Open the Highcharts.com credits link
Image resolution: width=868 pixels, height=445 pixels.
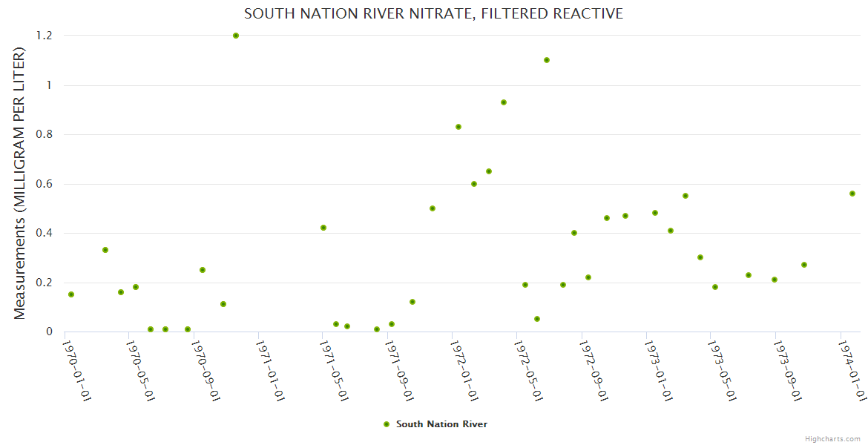[832, 438]
